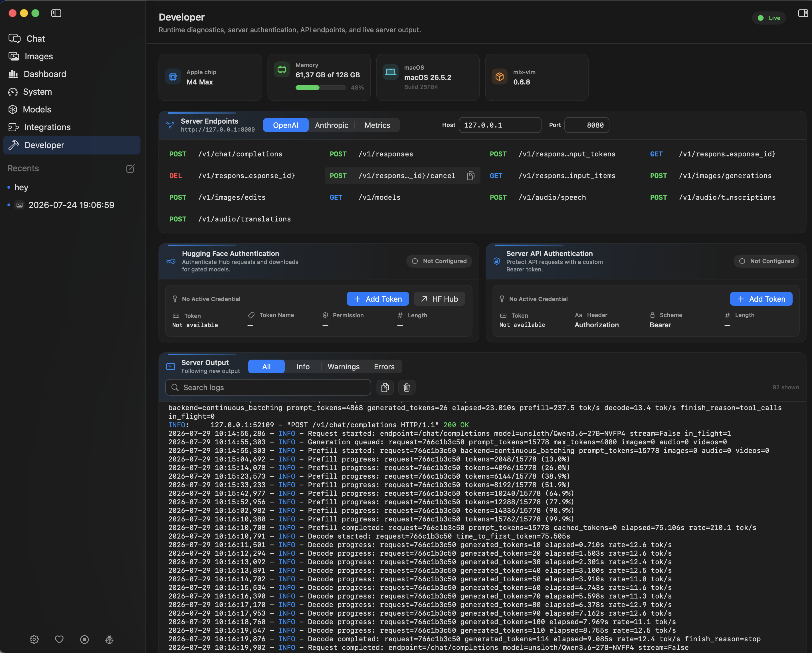Open the System section
This screenshot has width=812, height=653.
tap(72, 92)
